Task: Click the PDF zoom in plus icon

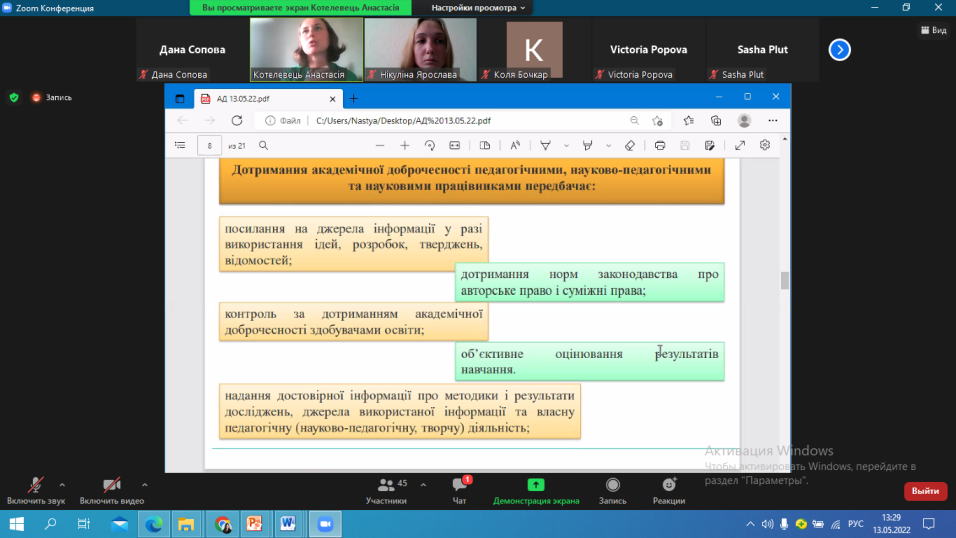Action: click(404, 145)
